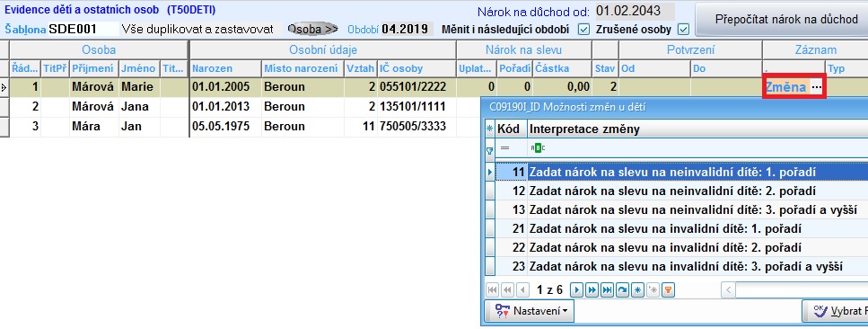Click the Interpretace změny column header
Viewport: 868px width, 329px height.
[x=697, y=129]
